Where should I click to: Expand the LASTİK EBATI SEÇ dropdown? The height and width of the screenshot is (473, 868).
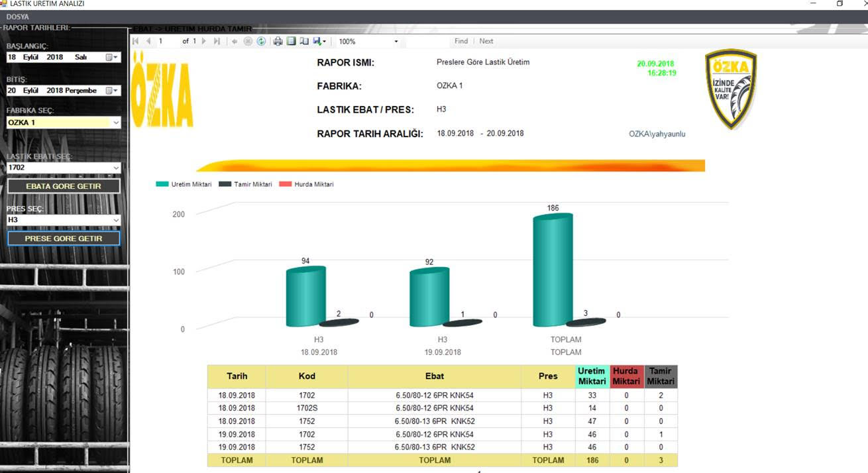(x=116, y=168)
